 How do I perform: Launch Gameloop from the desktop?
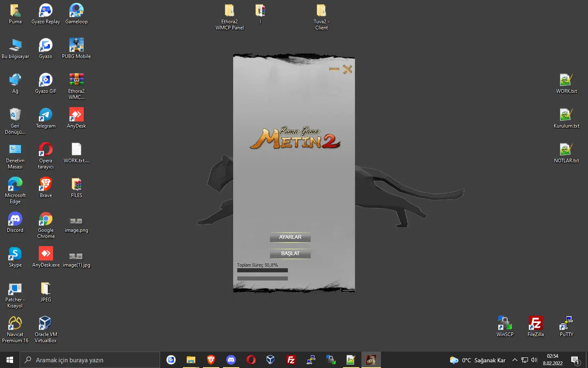click(76, 14)
